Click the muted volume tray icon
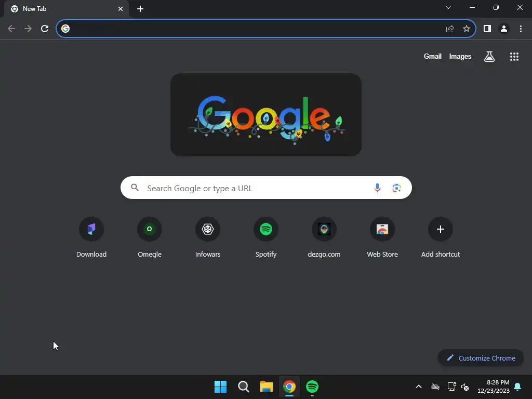This screenshot has width=532, height=399. click(x=465, y=387)
